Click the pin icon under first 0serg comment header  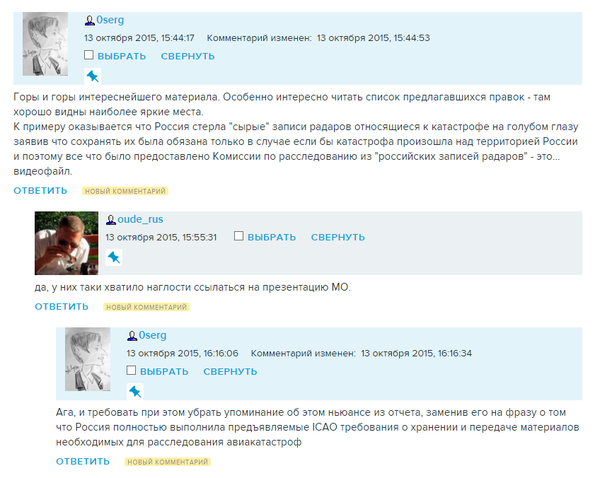click(x=93, y=77)
